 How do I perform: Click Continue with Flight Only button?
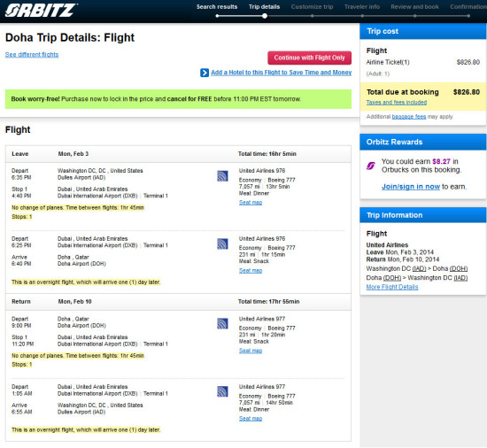pyautogui.click(x=309, y=58)
